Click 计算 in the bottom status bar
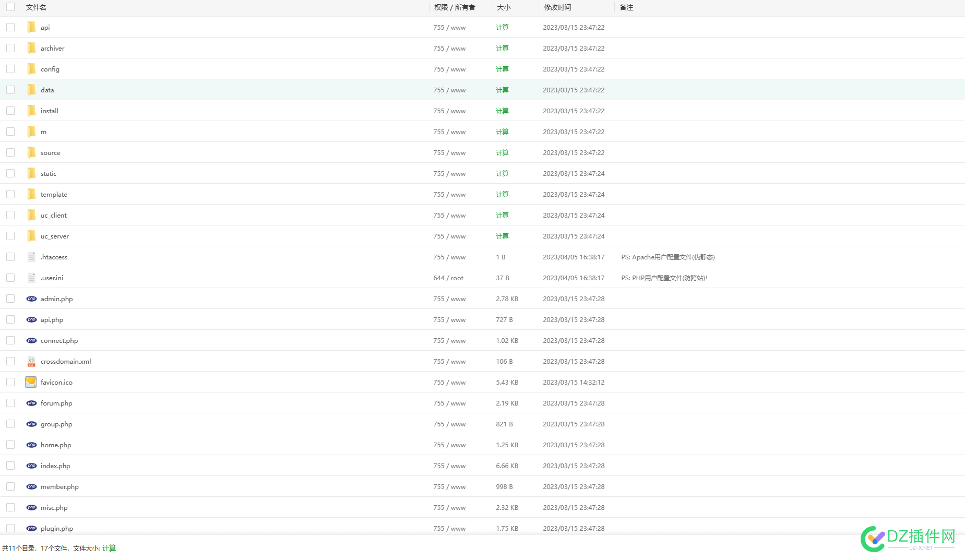 coord(109,548)
